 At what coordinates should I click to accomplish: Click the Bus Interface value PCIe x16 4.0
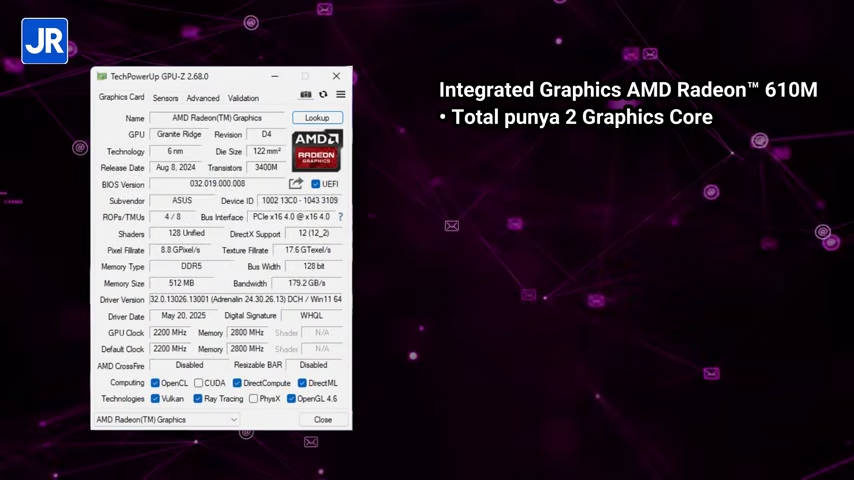click(291, 217)
